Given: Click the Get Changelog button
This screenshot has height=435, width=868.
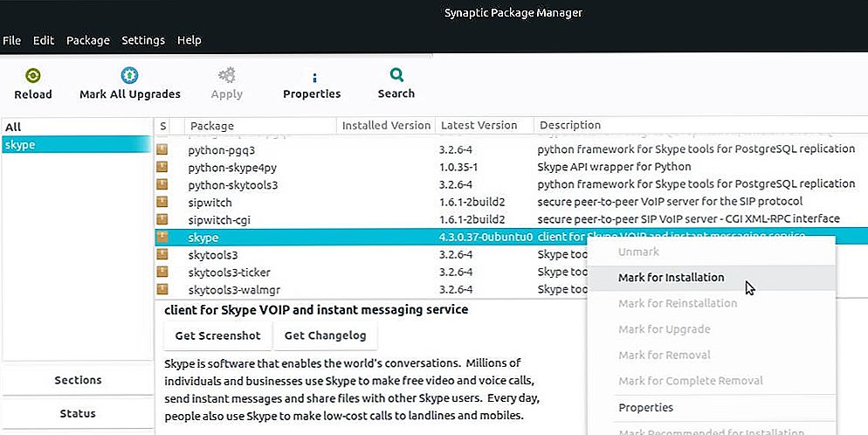Looking at the screenshot, I should 326,335.
